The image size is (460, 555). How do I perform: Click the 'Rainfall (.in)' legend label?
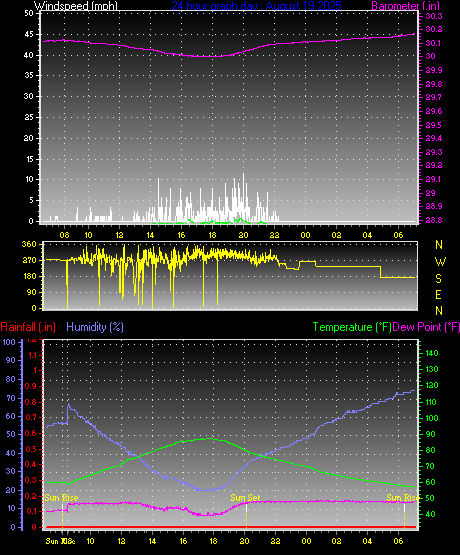[28, 327]
